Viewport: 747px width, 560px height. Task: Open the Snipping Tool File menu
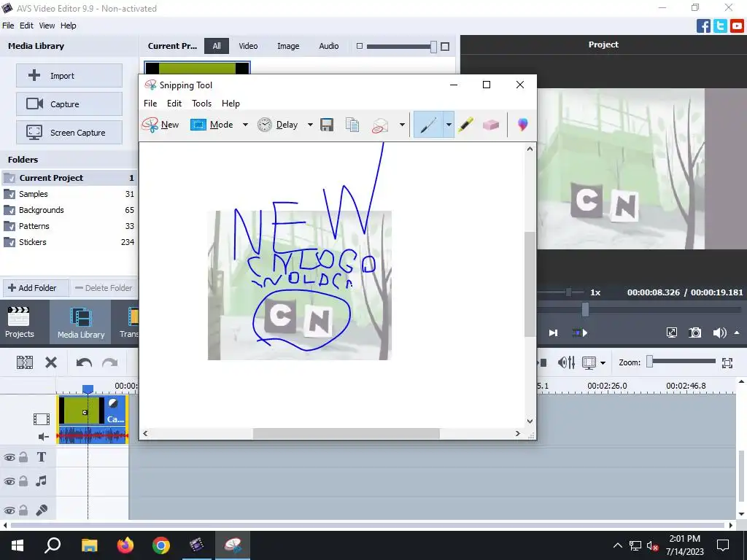[x=150, y=104]
